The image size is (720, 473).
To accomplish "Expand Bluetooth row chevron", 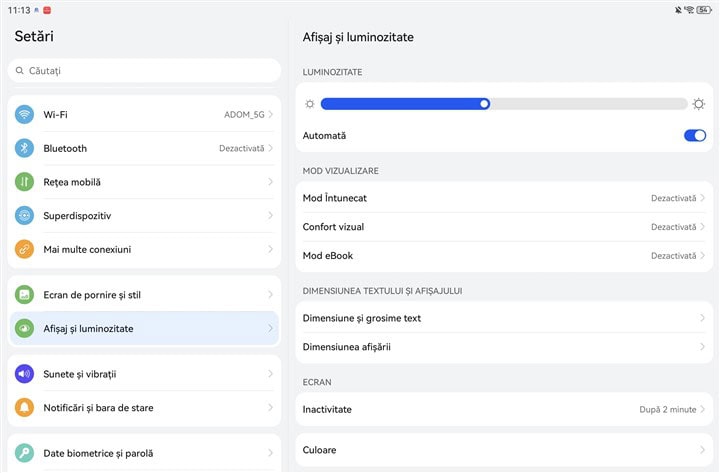I will click(x=270, y=148).
